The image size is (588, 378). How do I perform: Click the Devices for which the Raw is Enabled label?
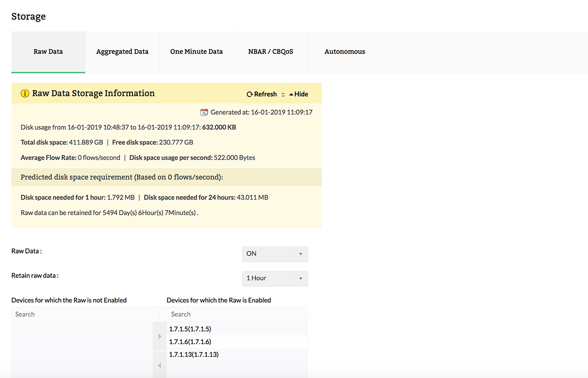pyautogui.click(x=219, y=300)
